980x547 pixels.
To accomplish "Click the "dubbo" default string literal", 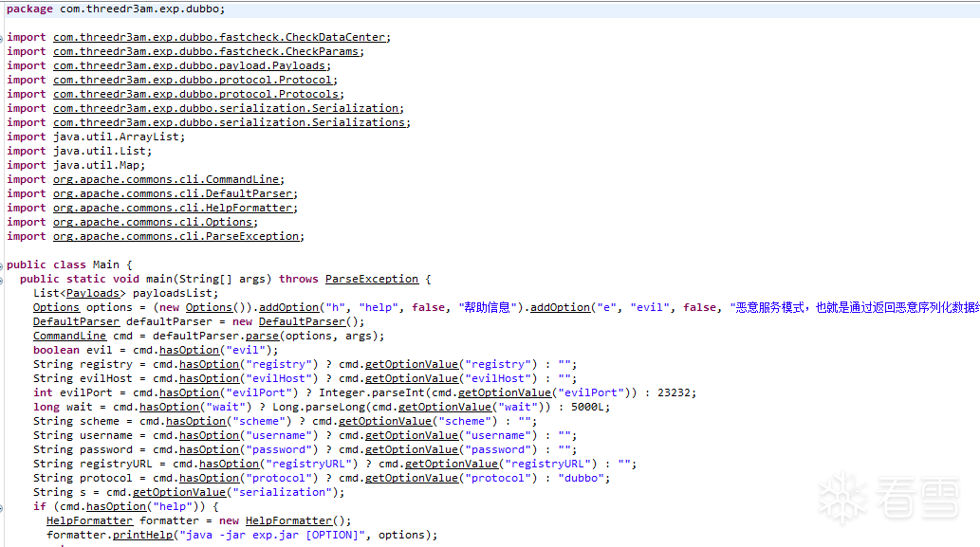I will [581, 479].
